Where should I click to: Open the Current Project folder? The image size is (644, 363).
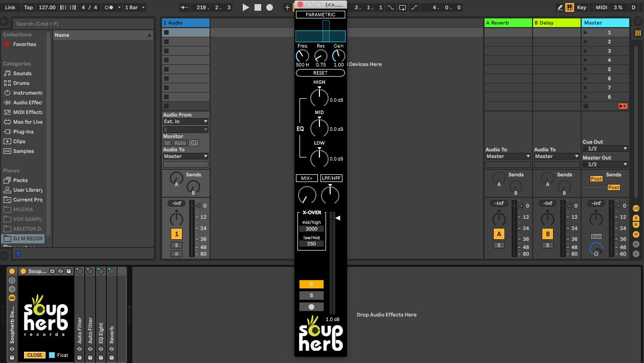tap(28, 199)
